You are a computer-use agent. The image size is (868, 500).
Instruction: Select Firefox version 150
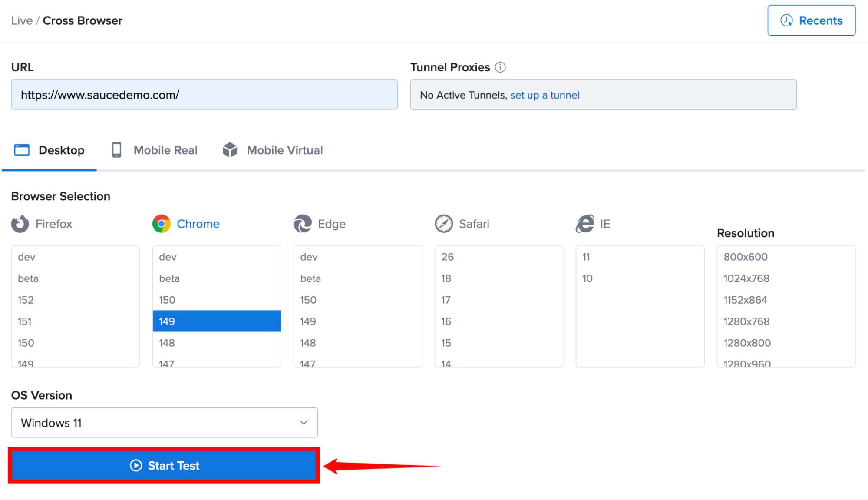pyautogui.click(x=76, y=343)
